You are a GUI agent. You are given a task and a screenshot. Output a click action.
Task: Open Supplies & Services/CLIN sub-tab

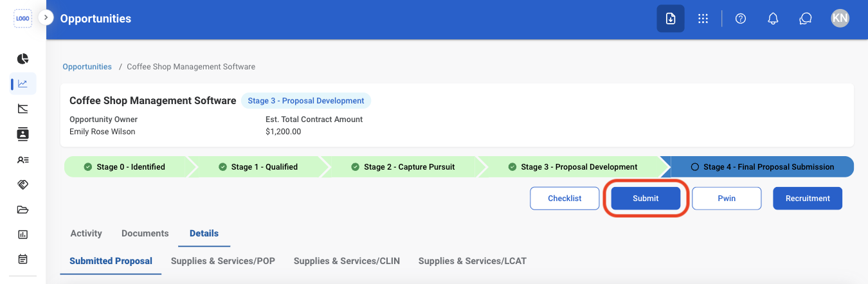tap(347, 261)
